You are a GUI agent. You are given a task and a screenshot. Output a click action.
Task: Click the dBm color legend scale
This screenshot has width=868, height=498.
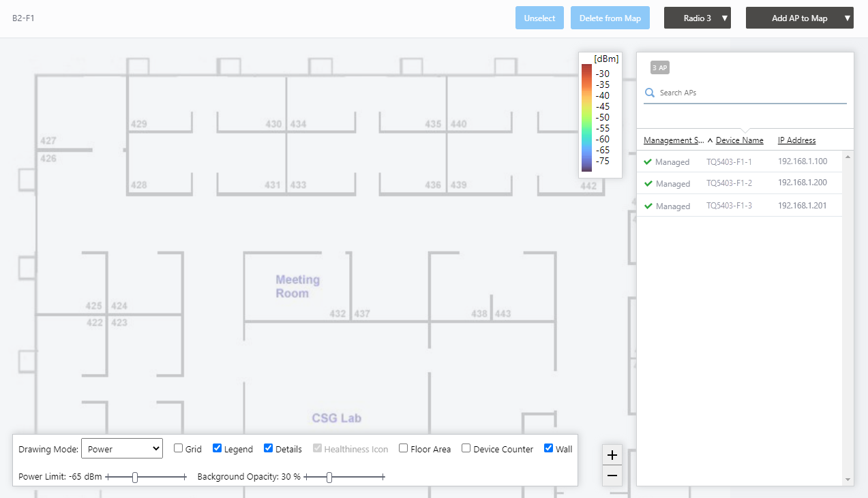coord(586,117)
